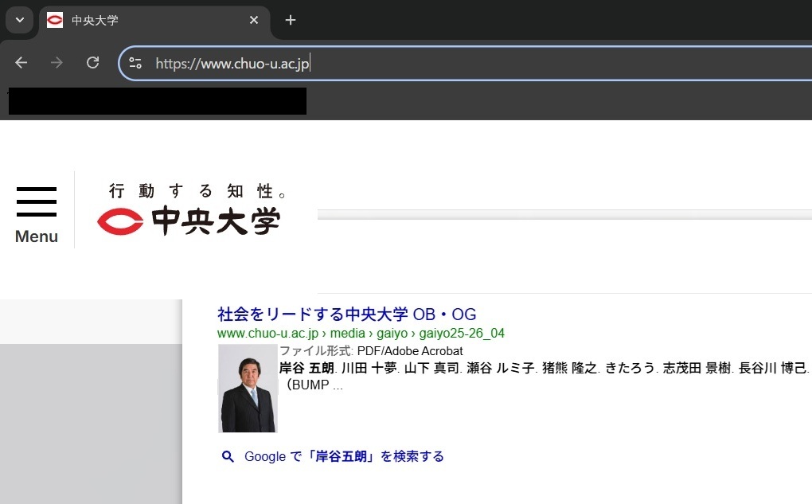
Task: Click the green www.chuo-u.ac.jp breadcrumb URL
Action: [x=361, y=333]
